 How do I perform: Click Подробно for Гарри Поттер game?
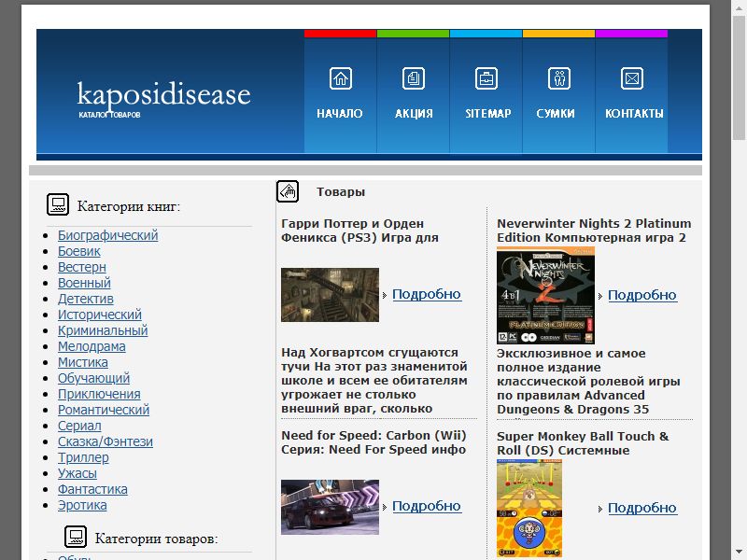tap(427, 294)
